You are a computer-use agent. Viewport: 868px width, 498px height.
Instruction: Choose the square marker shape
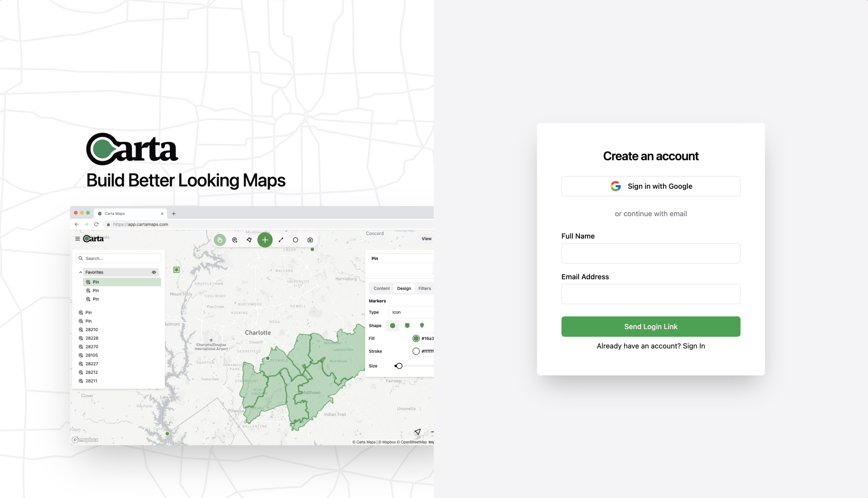[407, 326]
